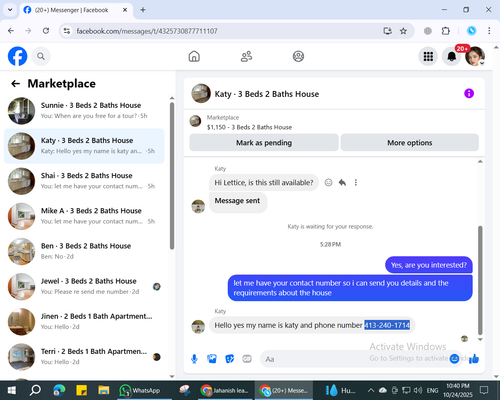
Task: Open Chrome three-dot menu
Action: click(x=489, y=31)
